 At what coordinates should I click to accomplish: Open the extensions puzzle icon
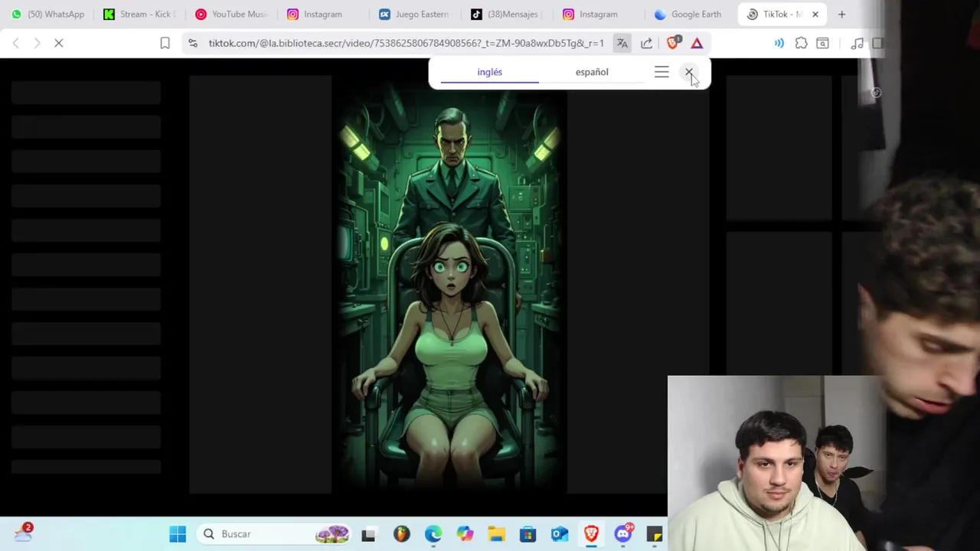click(802, 44)
